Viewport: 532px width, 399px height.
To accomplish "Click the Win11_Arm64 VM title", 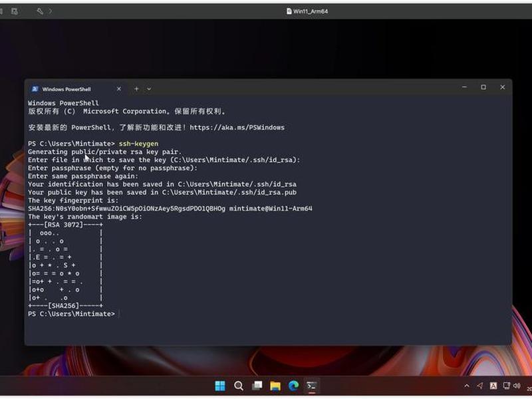I will pos(307,11).
